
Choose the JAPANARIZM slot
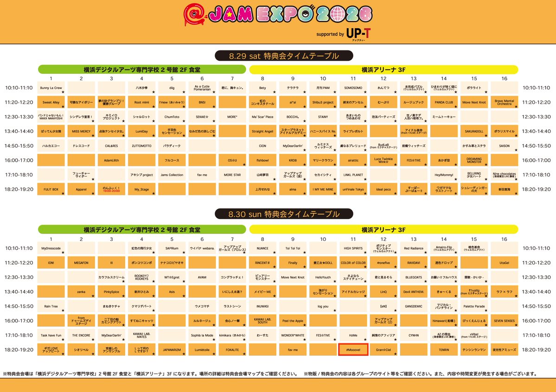172,350
